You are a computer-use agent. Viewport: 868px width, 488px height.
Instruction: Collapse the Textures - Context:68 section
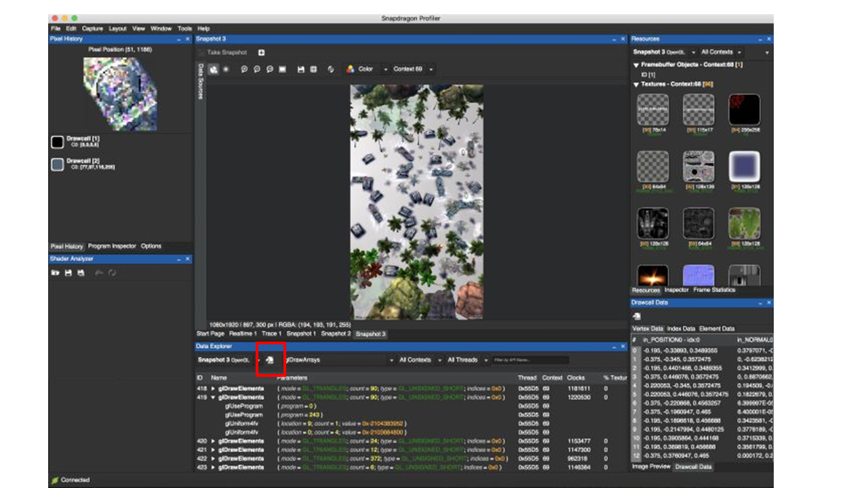pos(636,85)
